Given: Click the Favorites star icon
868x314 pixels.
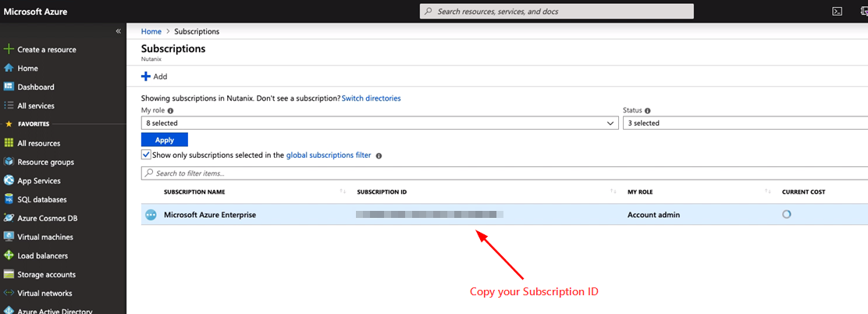Looking at the screenshot, I should click(x=9, y=124).
